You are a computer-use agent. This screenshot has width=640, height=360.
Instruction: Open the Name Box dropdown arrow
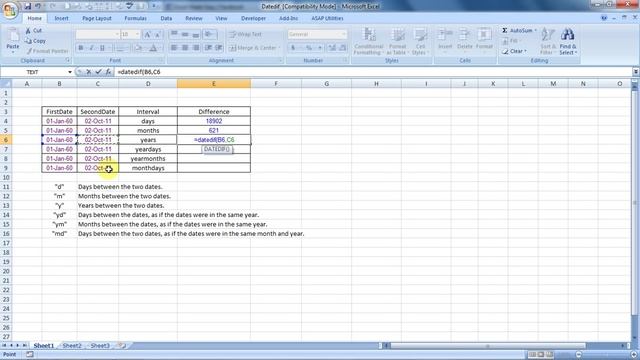coord(70,72)
